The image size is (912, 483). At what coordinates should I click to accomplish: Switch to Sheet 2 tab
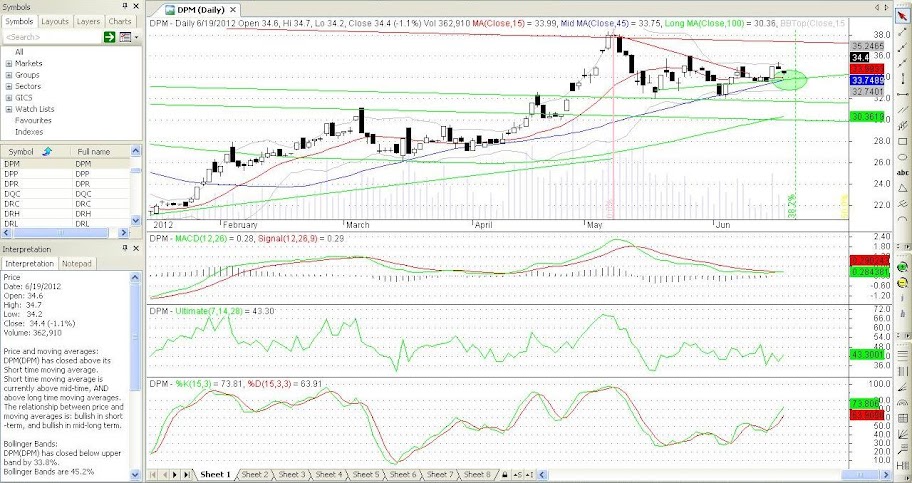[255, 475]
